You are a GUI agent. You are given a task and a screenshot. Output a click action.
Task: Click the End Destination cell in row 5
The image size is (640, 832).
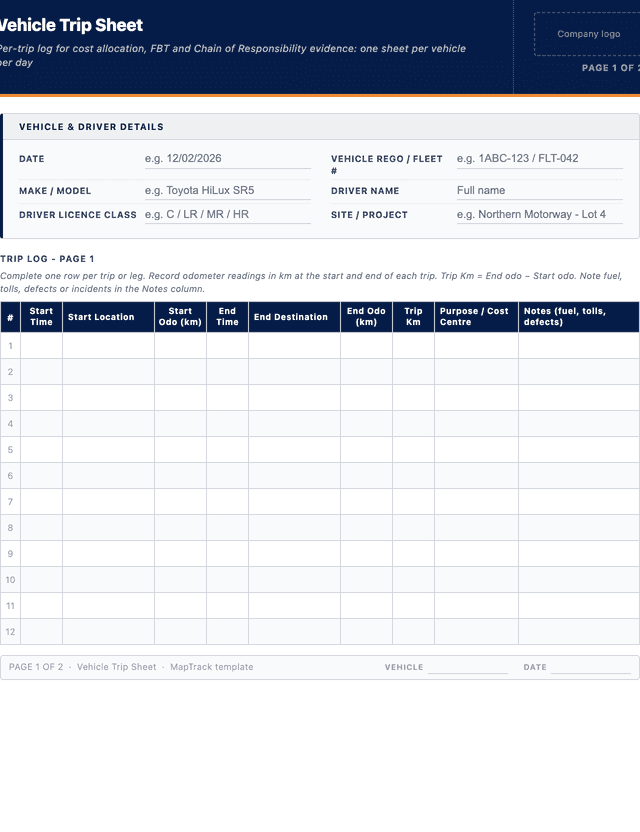pyautogui.click(x=294, y=449)
